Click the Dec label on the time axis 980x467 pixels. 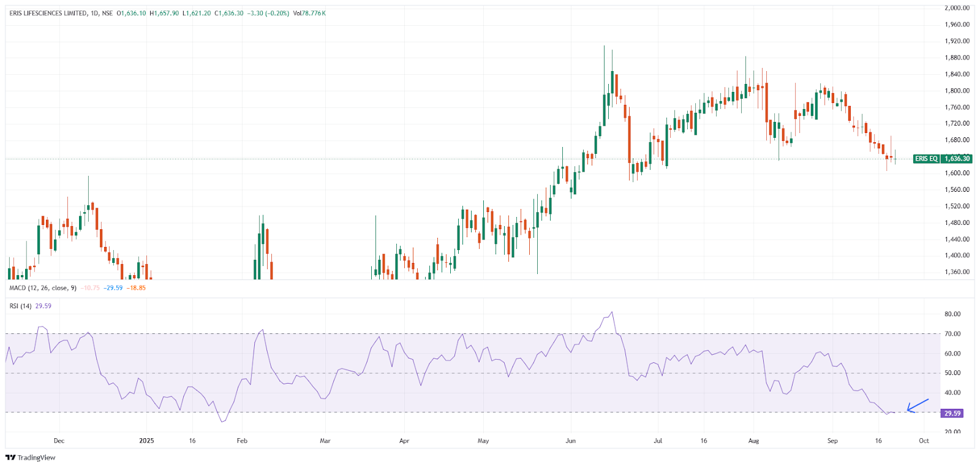(59, 441)
